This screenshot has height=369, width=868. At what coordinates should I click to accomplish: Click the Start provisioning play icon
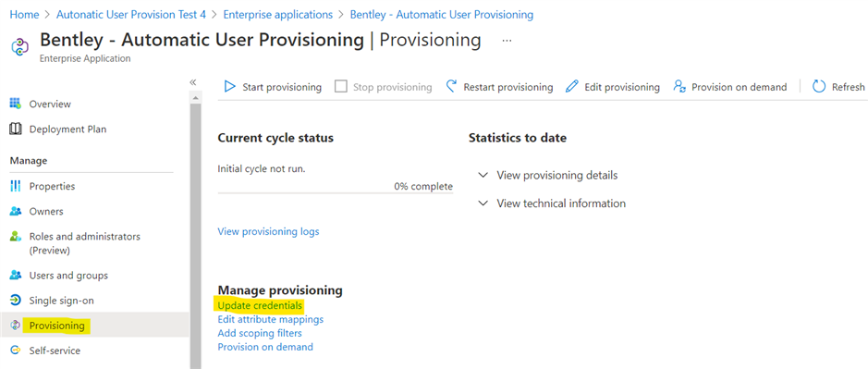coord(229,87)
